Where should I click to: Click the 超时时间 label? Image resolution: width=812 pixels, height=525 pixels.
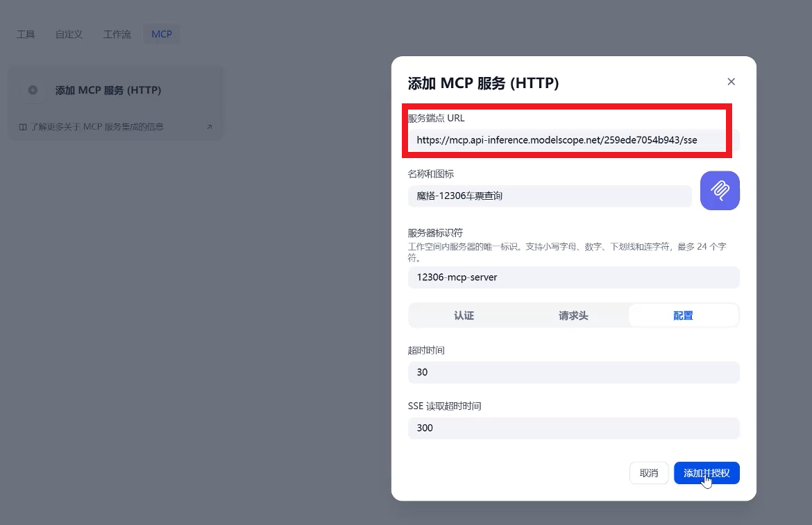pos(426,350)
